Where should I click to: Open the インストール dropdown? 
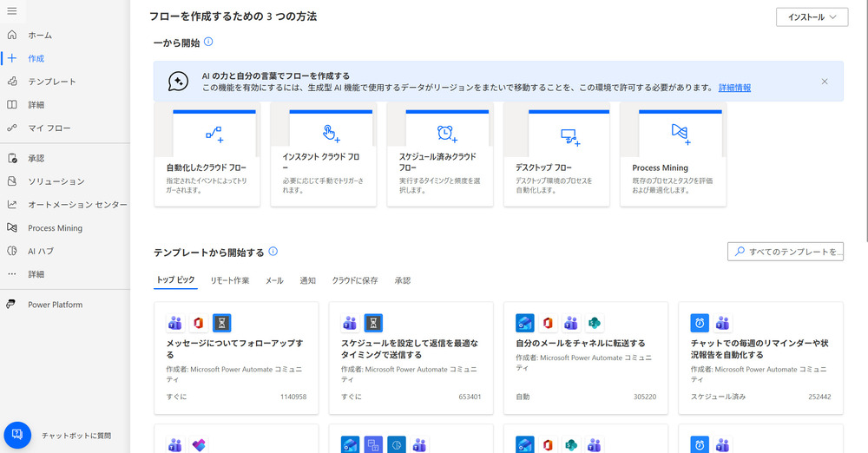point(812,17)
